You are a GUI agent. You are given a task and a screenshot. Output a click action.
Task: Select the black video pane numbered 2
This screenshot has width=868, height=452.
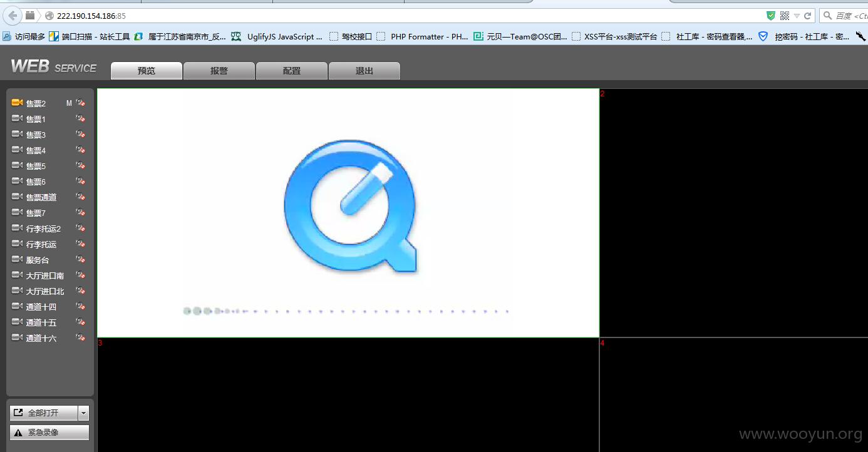pyautogui.click(x=734, y=213)
